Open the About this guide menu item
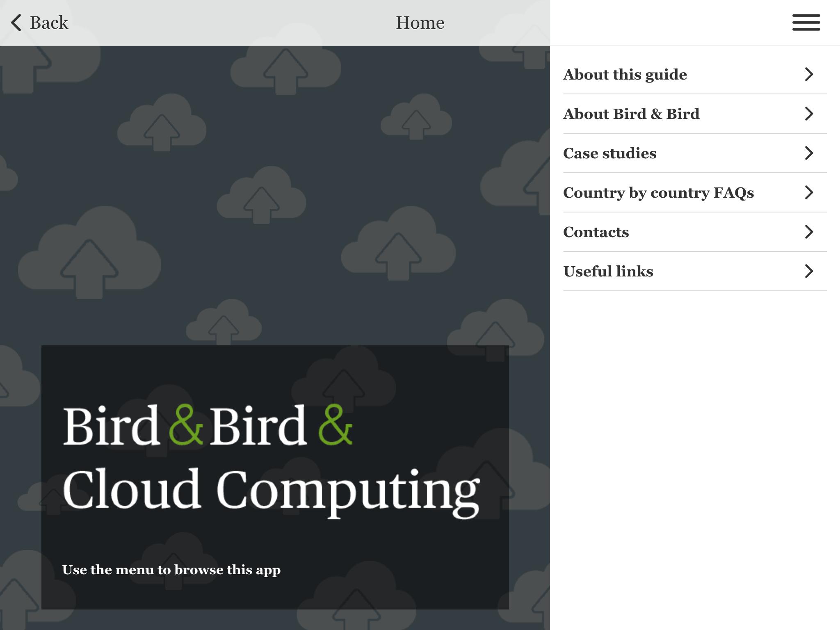Screen dimensions: 840x630 [x=695, y=75]
